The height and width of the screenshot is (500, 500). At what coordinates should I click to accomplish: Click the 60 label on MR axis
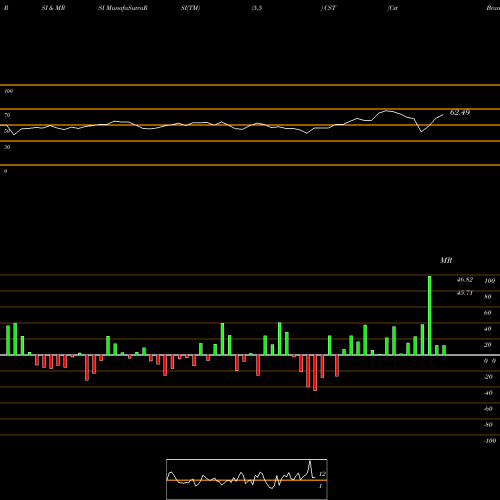488,313
